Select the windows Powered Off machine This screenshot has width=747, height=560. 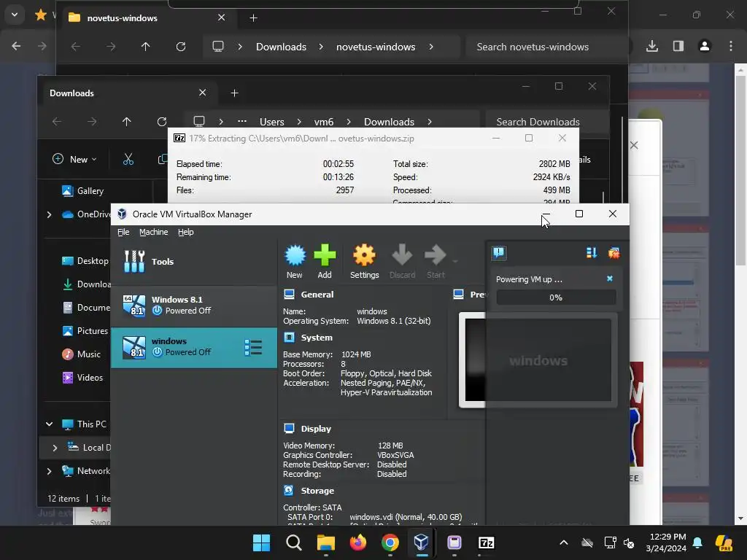pos(194,348)
